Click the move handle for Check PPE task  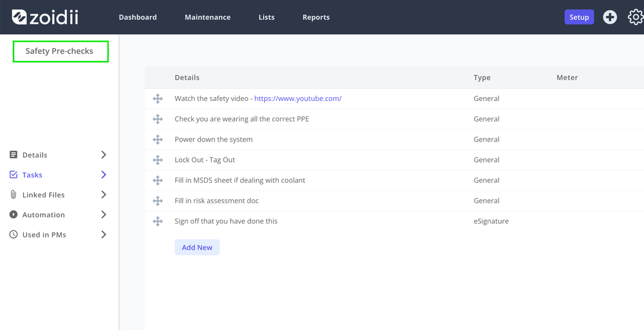[158, 119]
